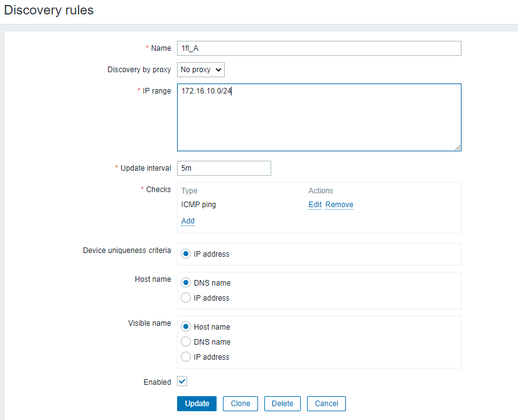Select DNS name as Host name

(x=186, y=283)
